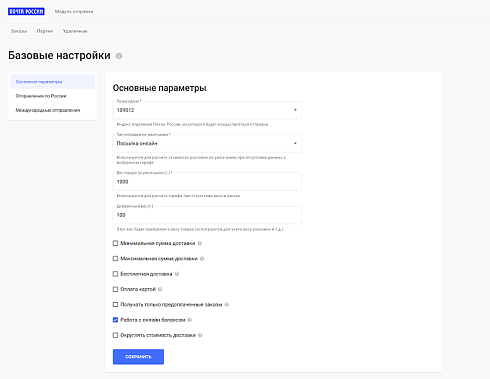The width and height of the screenshot is (490, 379).
Task: Show info icon for Округлять стоимость доставки
Action: tap(200, 335)
